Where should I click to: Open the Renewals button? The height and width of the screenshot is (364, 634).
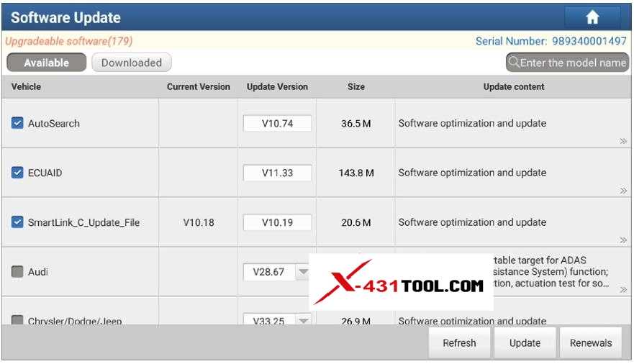[x=591, y=342]
